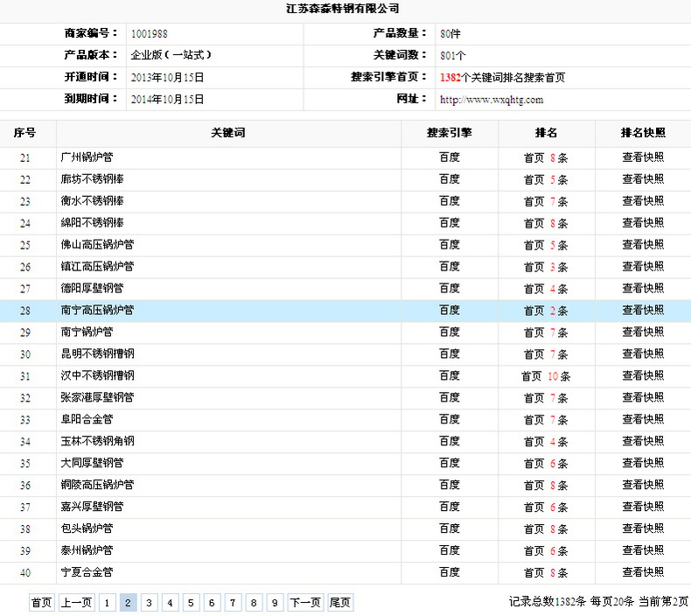The image size is (691, 616).
Task: Select the ranking 首页 10 条 cell
Action: pos(546,376)
